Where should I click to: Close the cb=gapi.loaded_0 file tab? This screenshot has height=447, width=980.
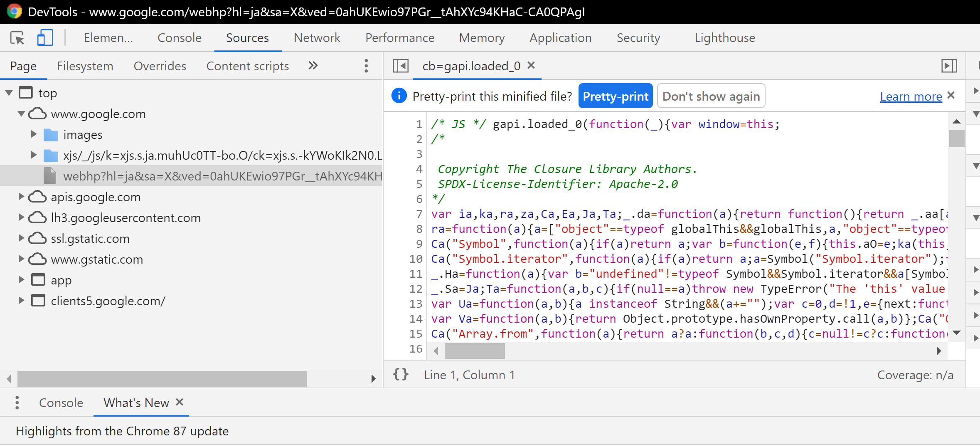point(531,65)
